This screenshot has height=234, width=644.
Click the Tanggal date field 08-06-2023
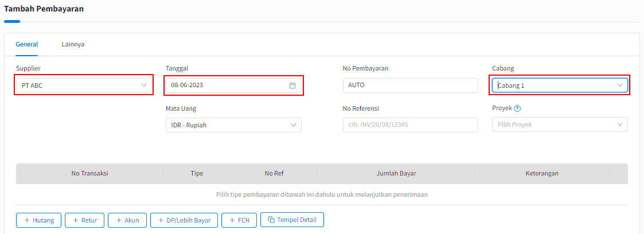point(234,85)
